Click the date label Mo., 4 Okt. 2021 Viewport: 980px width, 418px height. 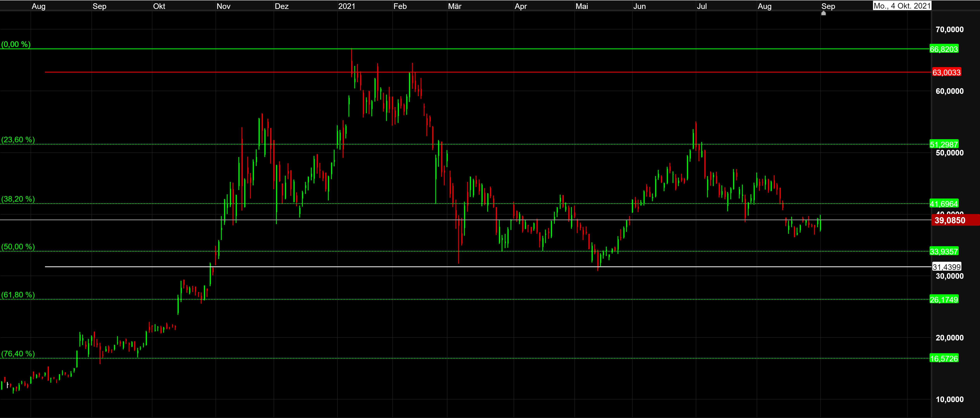click(x=901, y=6)
